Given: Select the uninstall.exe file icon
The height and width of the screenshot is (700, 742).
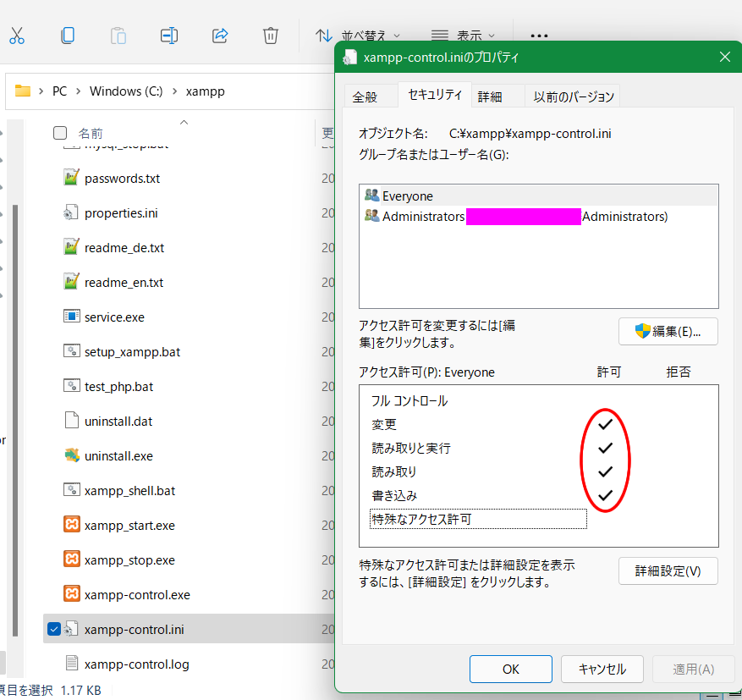Looking at the screenshot, I should click(72, 456).
